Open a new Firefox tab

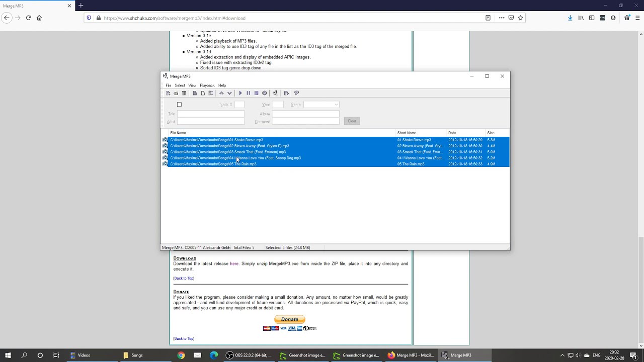80,6
